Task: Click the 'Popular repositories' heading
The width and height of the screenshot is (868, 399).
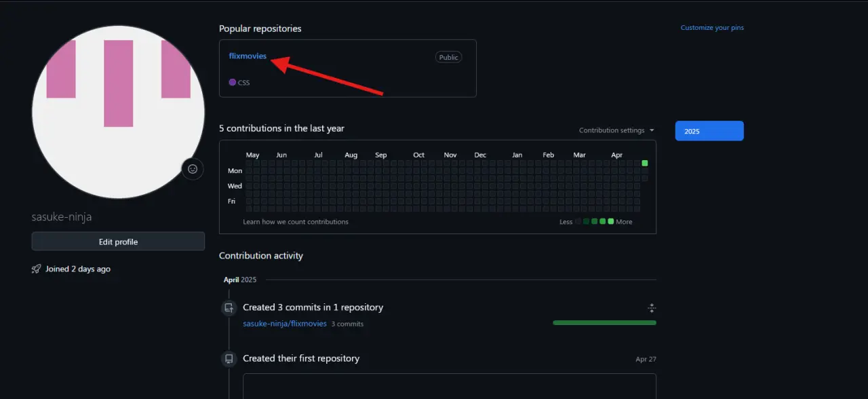Action: click(x=260, y=28)
